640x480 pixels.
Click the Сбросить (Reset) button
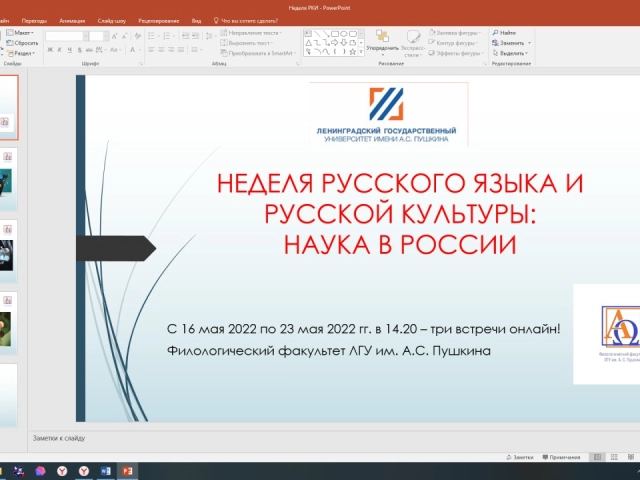(22, 43)
